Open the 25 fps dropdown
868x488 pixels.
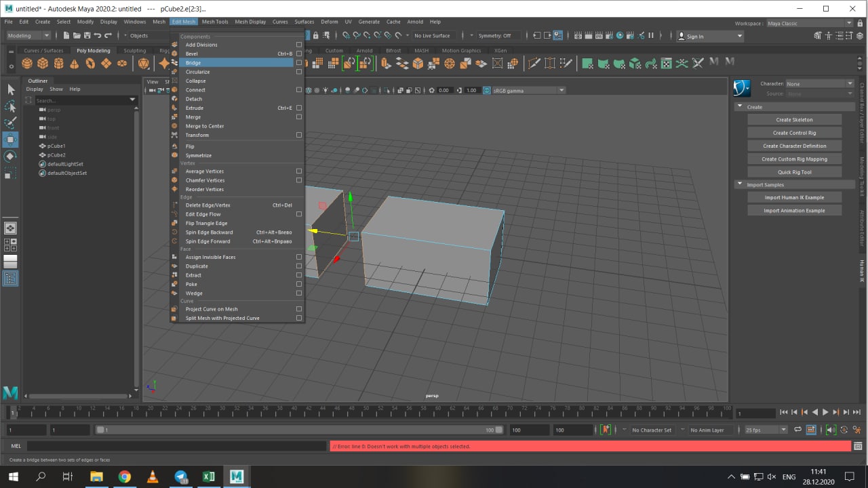[766, 430]
